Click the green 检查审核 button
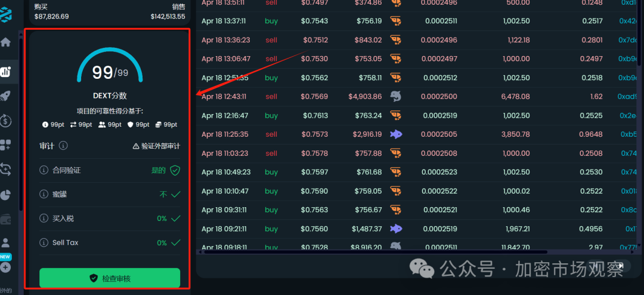Screen dimensions: 644x295 110,278
